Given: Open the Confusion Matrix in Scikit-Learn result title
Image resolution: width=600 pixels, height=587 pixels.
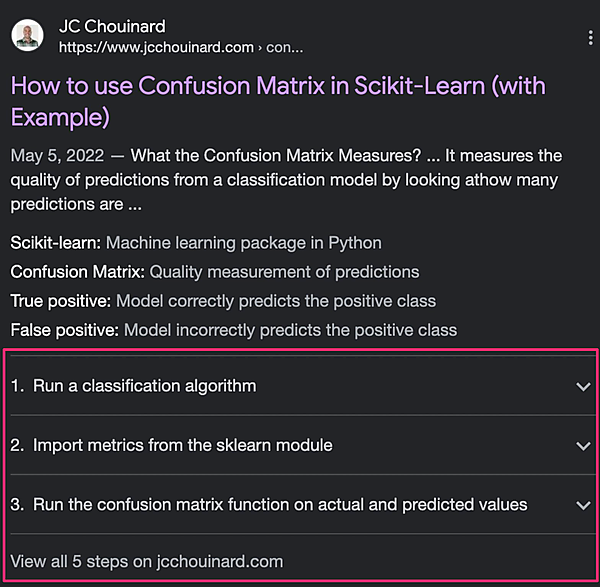Looking at the screenshot, I should (278, 100).
